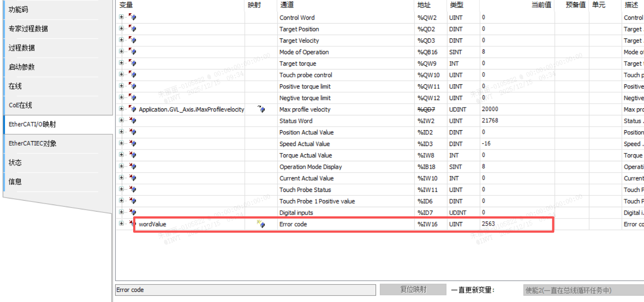Click the Mode of Operation variable icon
Viewport: 644px width, 302px height.
point(132,52)
